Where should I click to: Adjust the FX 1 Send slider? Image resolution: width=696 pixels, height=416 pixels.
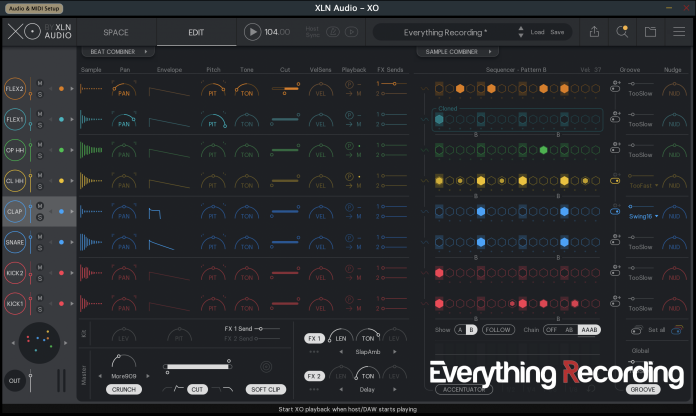[x=269, y=329]
